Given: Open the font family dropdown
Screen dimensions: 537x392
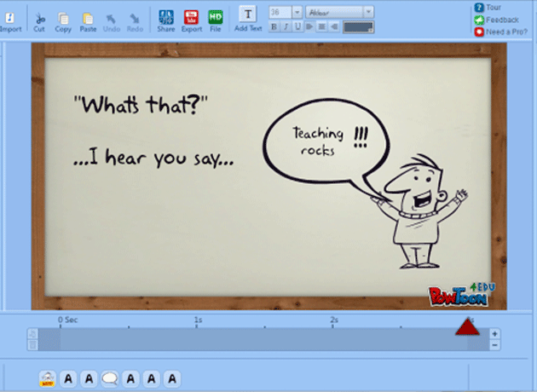Looking at the screenshot, I should pyautogui.click(x=368, y=12).
